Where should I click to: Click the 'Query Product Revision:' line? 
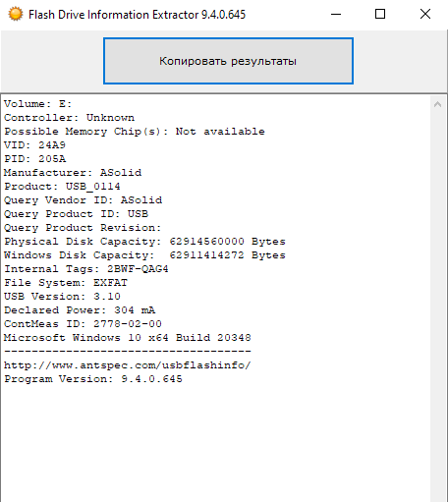pyautogui.click(x=83, y=228)
